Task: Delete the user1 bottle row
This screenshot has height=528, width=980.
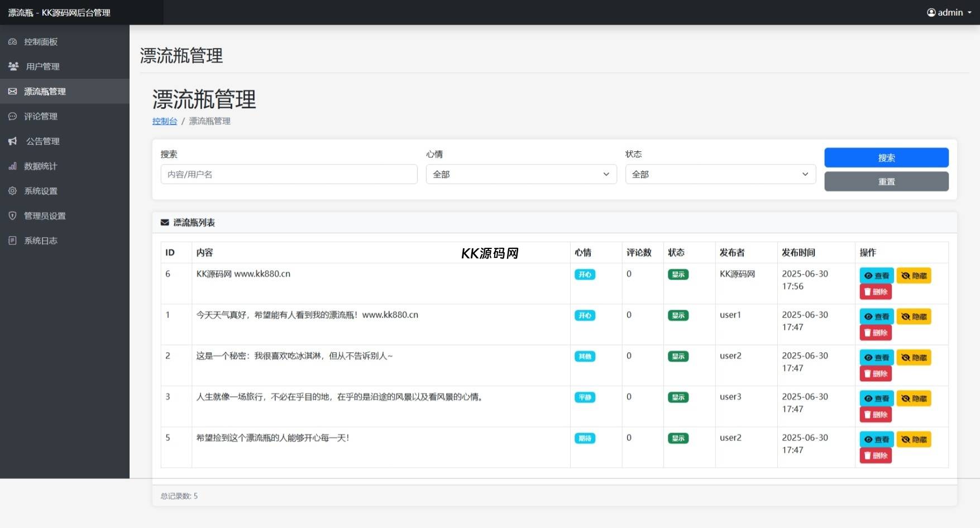Action: point(876,333)
